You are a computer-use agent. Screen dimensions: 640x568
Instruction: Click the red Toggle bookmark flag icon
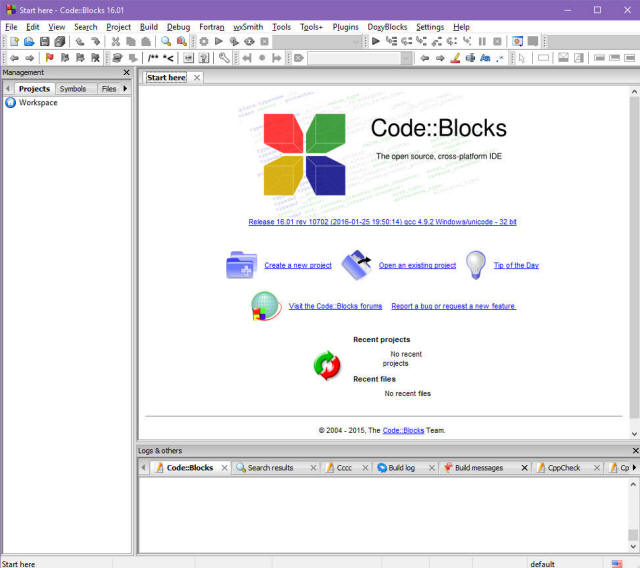tap(50, 58)
